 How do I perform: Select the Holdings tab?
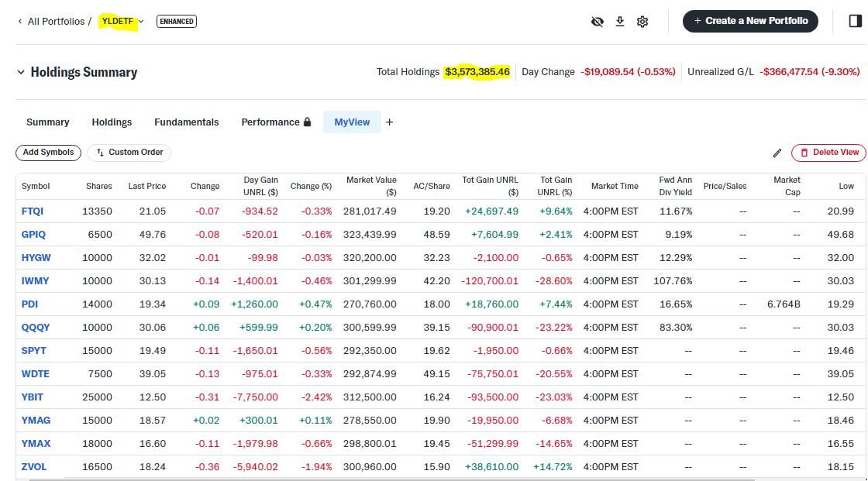(112, 122)
